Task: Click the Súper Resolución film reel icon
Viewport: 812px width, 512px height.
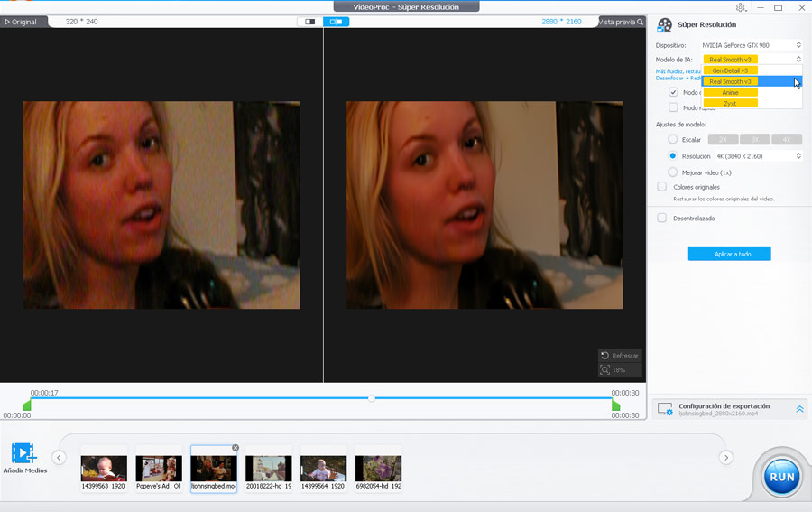Action: click(664, 24)
